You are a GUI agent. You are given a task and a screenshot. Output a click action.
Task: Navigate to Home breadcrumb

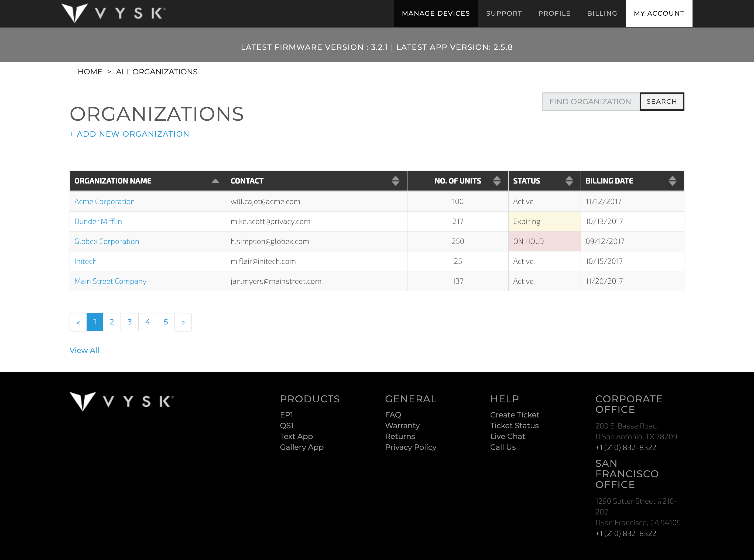[x=90, y=72]
